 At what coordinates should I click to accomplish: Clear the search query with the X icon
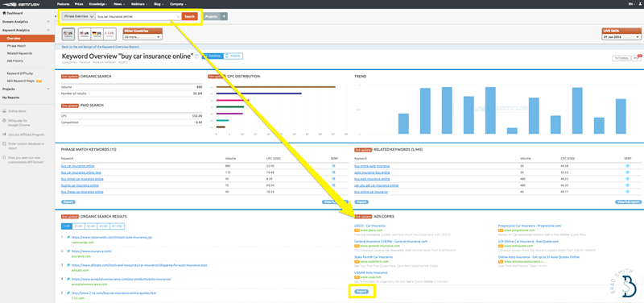click(x=178, y=16)
